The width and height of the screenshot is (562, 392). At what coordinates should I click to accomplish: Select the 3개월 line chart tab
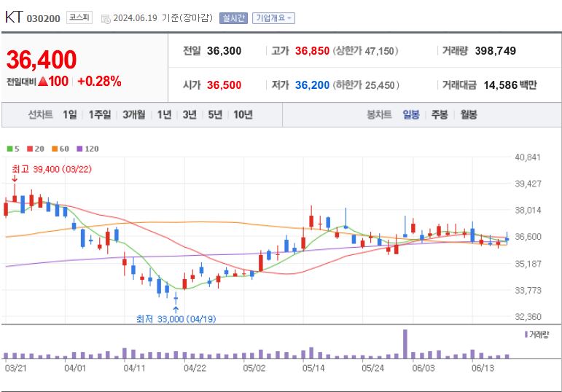134,114
